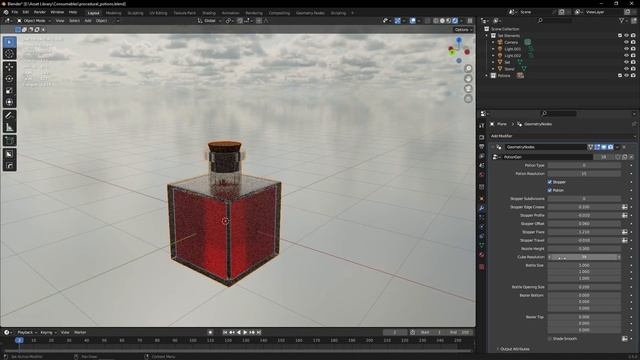Image resolution: width=640 pixels, height=360 pixels.
Task: Enable the Shade Smooth checkbox
Action: (x=550, y=339)
